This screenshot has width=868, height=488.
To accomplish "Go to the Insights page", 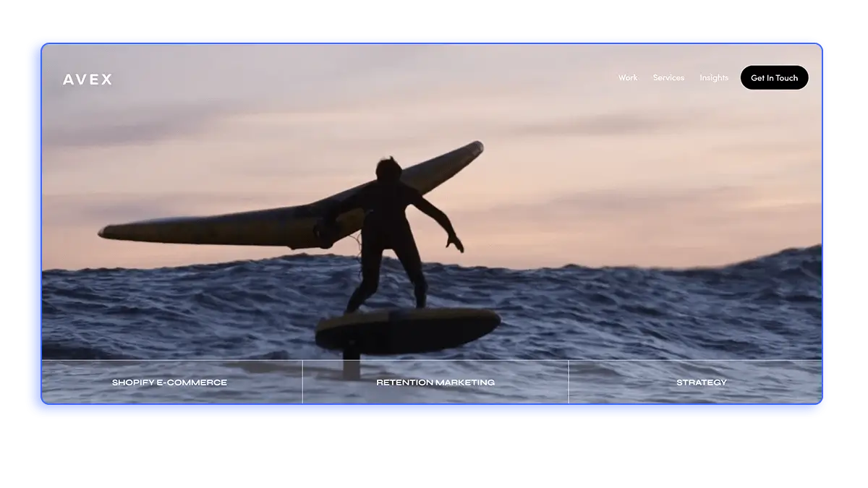I will pos(714,77).
